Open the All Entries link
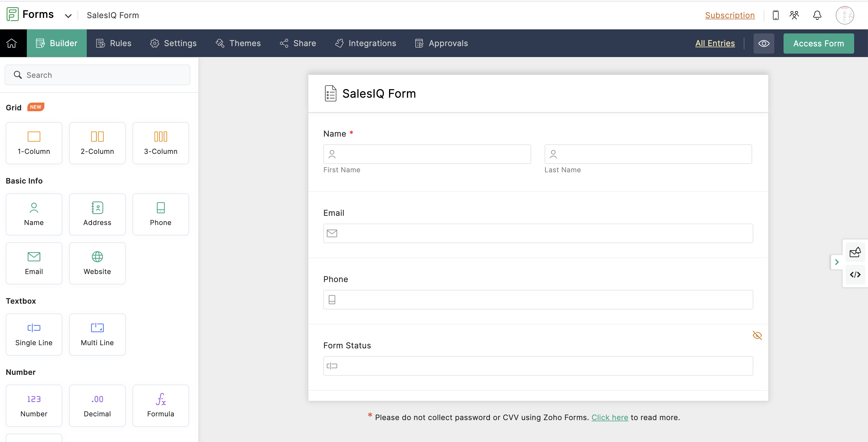This screenshot has width=868, height=442. point(715,43)
